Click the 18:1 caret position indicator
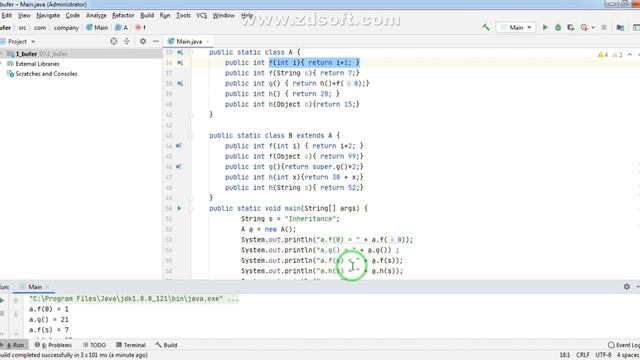 click(565, 355)
